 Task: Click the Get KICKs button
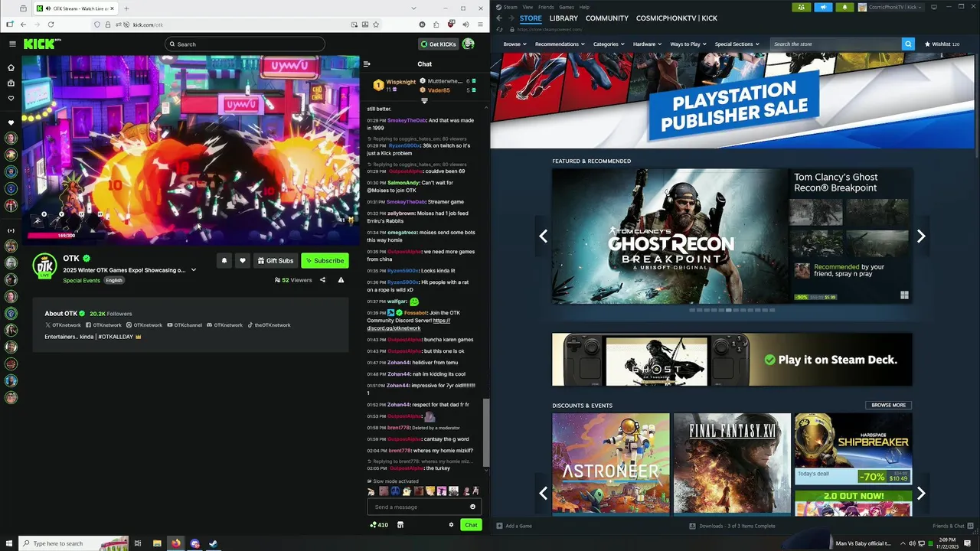pos(438,44)
